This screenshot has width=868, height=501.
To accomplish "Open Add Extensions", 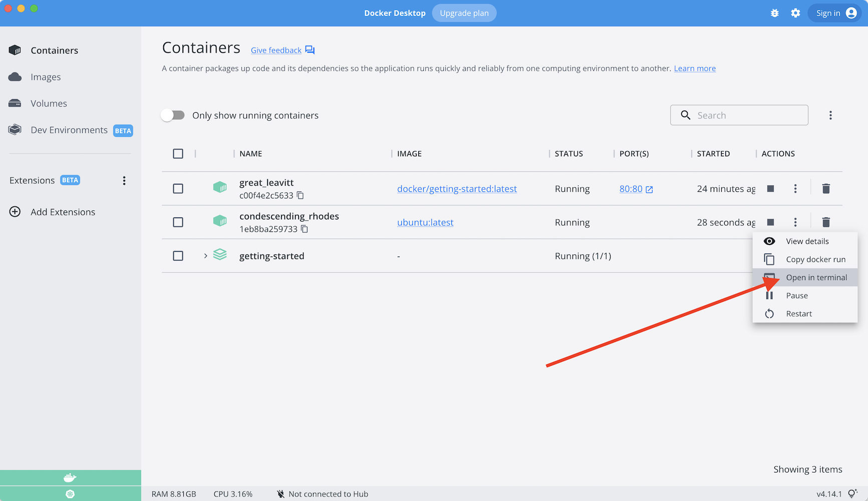I will click(63, 211).
